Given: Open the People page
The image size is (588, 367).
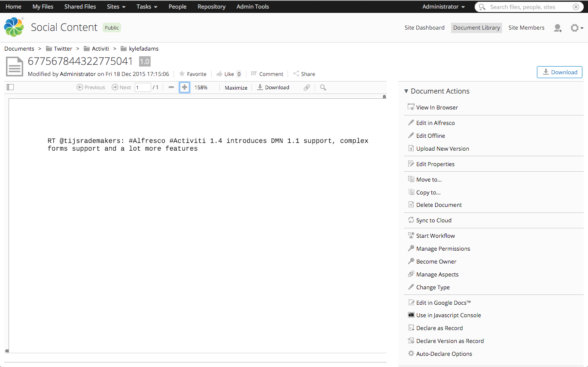Looking at the screenshot, I should (177, 6).
